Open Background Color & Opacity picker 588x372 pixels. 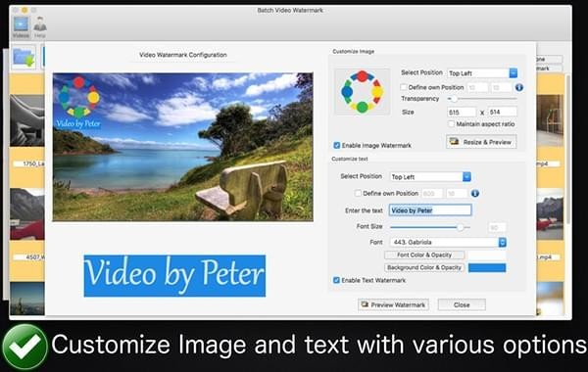(424, 268)
